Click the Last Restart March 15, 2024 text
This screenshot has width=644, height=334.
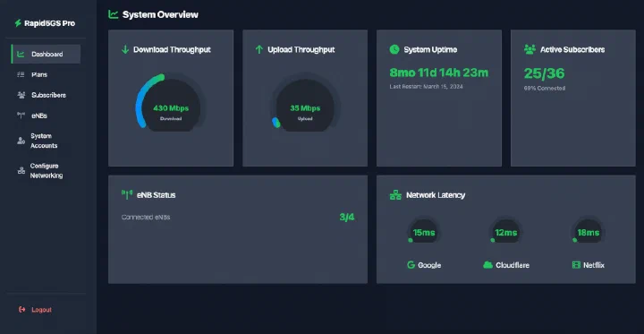tap(426, 87)
